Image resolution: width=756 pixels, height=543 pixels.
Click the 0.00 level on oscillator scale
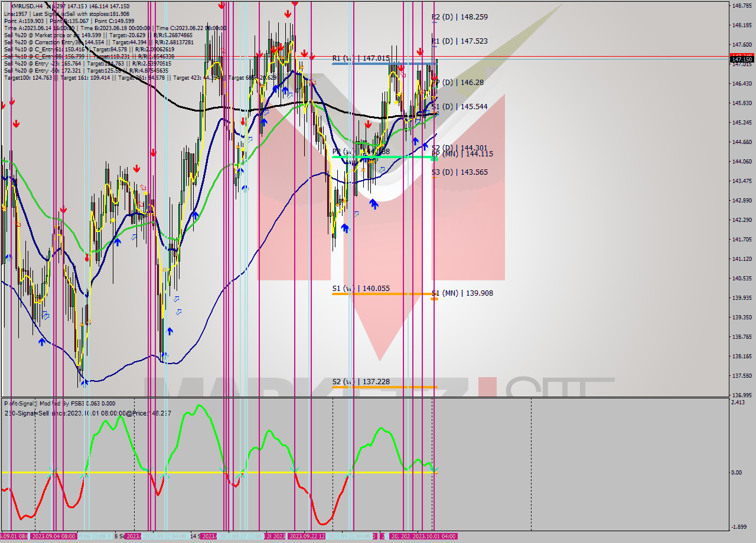pyautogui.click(x=737, y=473)
